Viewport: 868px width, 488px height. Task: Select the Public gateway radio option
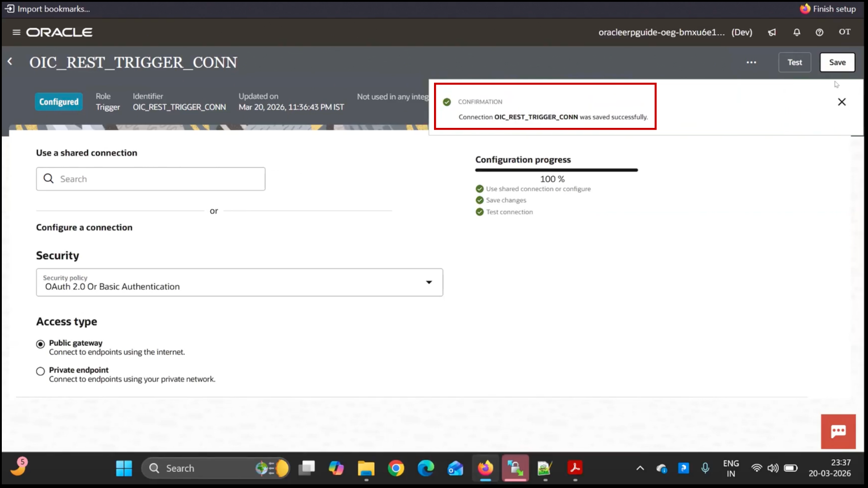[40, 344]
